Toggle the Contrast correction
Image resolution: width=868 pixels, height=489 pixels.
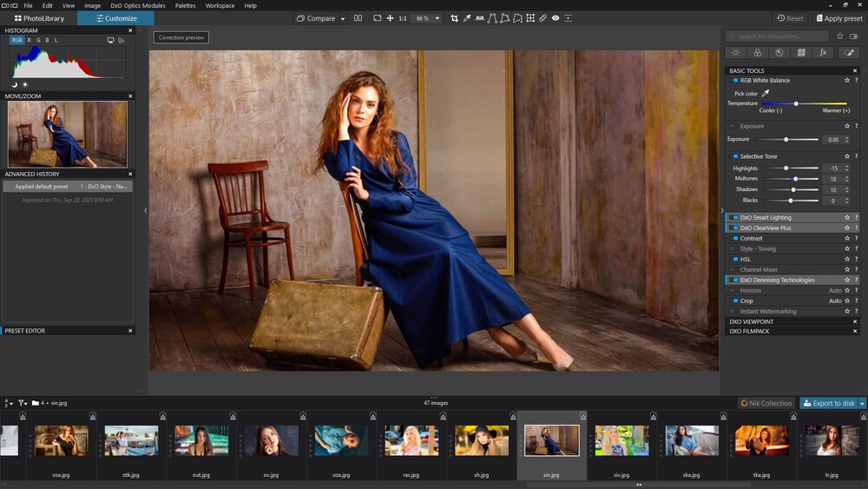(735, 238)
